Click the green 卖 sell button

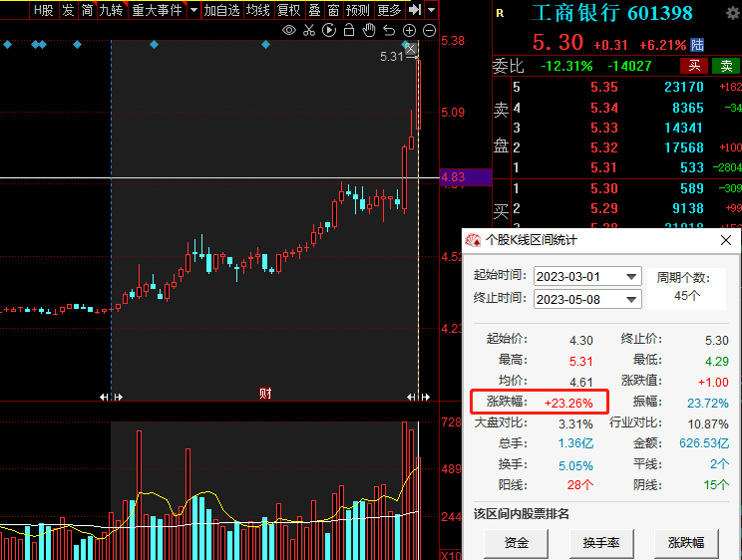point(725,66)
